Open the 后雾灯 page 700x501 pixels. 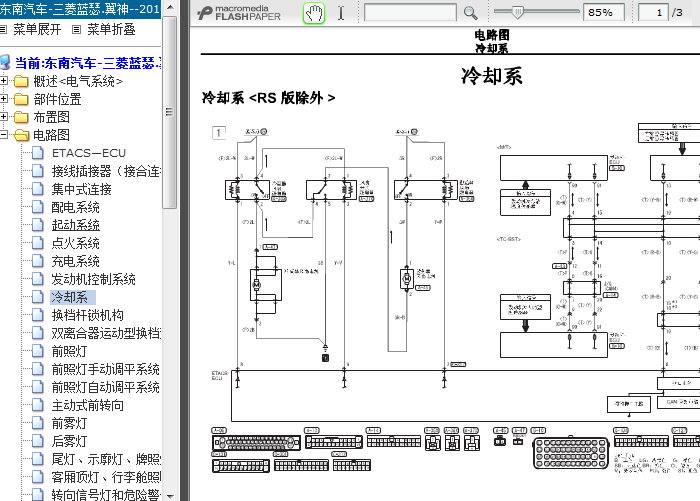[69, 441]
